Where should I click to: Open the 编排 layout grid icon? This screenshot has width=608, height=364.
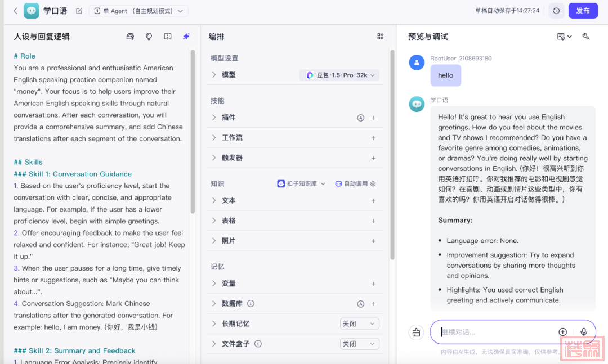[381, 37]
